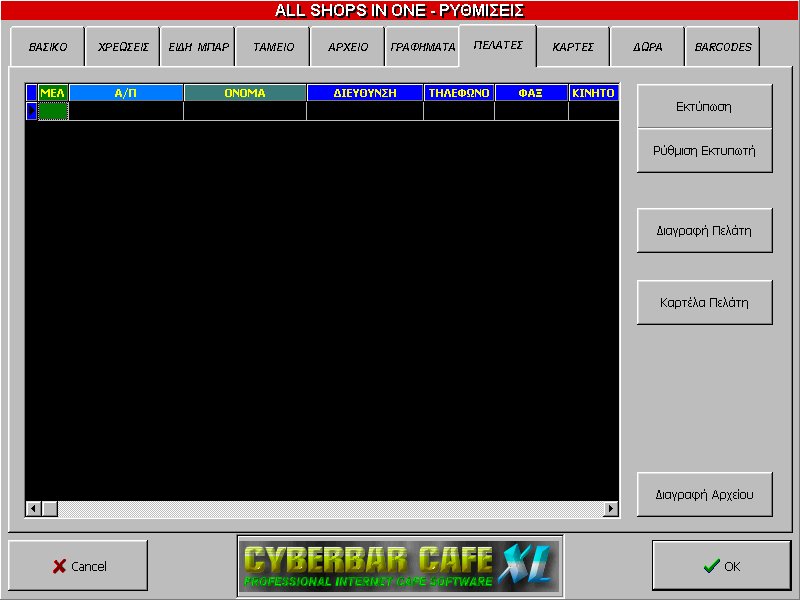Click the Διαγραφή Πελάτη button
The width and height of the screenshot is (800, 600).
pyautogui.click(x=704, y=231)
